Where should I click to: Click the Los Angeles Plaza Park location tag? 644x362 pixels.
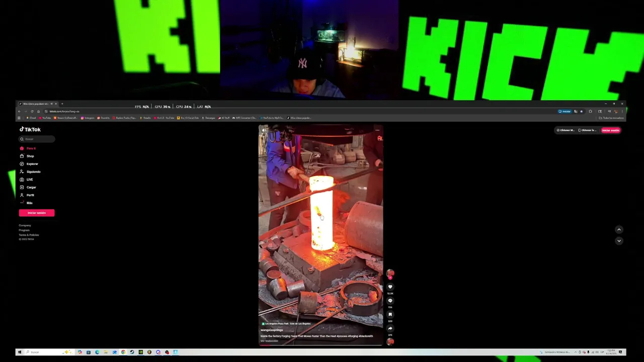pyautogui.click(x=286, y=324)
